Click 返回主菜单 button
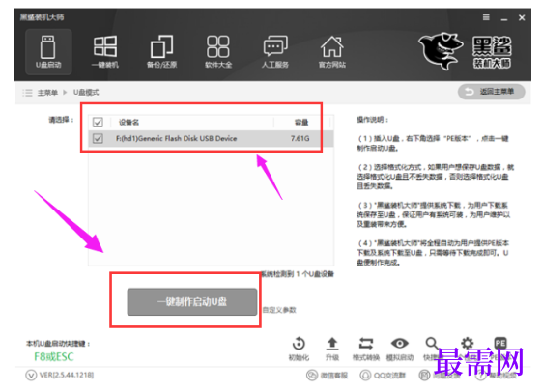Screen dimensions: 542x392 [x=491, y=92]
